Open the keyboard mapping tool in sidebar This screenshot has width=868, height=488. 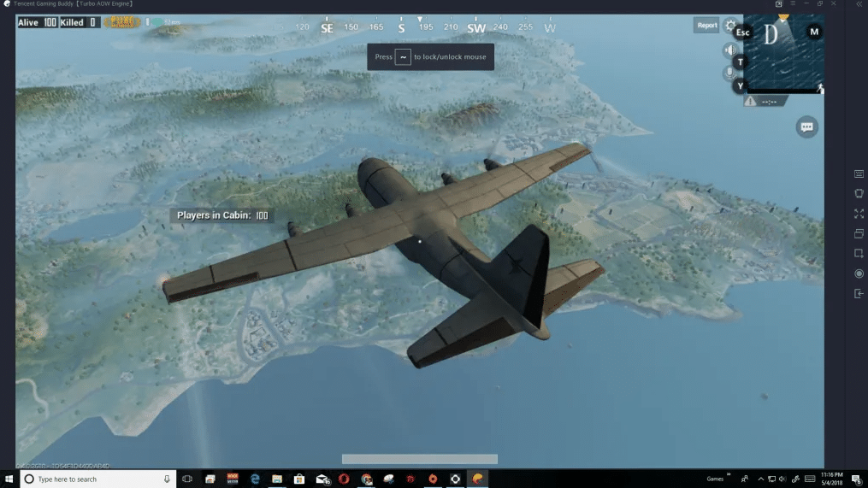pos(859,173)
